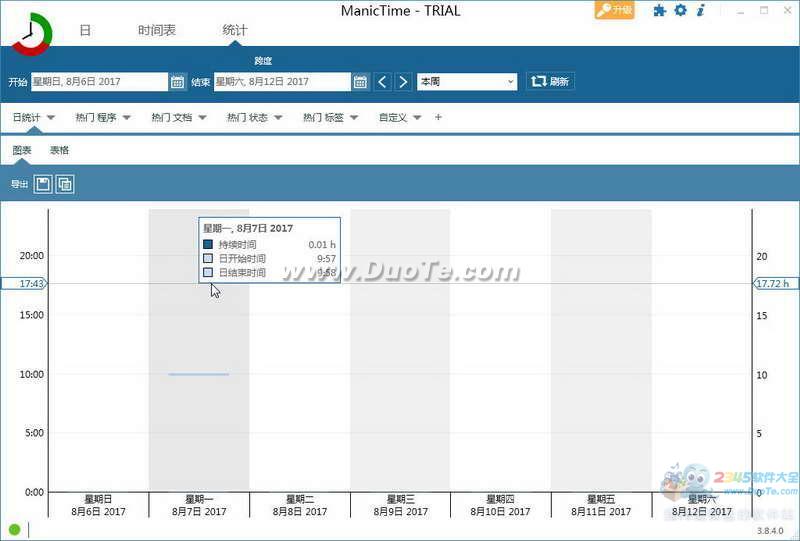This screenshot has height=541, width=800.
Task: Click the save export icon
Action: click(43, 184)
